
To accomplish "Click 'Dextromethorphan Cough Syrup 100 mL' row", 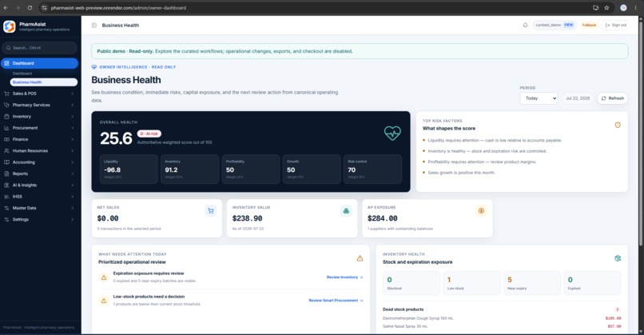I will click(502, 318).
